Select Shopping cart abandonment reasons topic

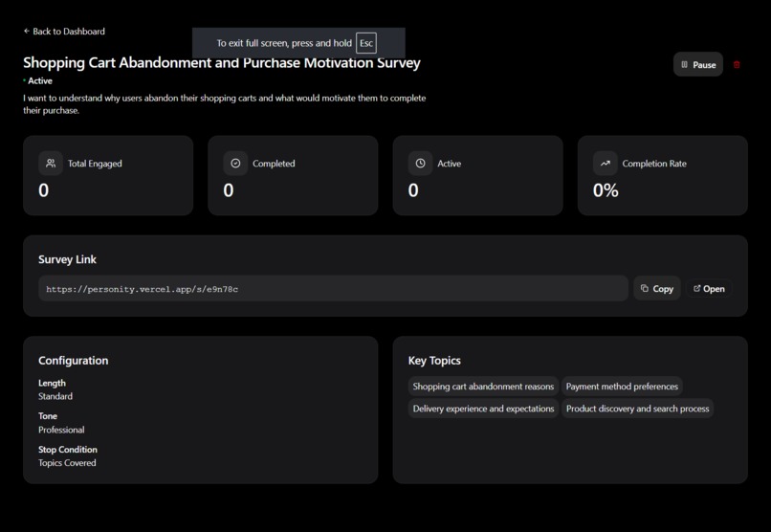click(x=483, y=387)
